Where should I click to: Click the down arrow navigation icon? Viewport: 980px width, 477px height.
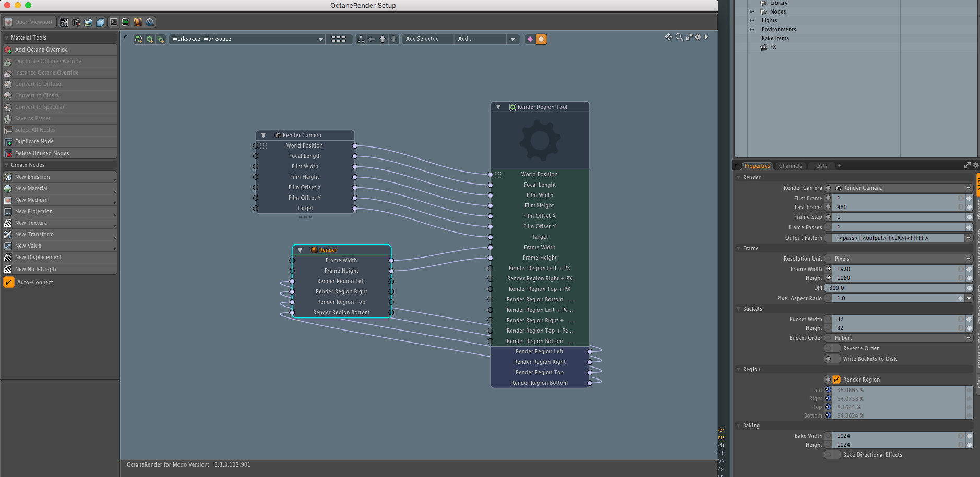[x=393, y=39]
